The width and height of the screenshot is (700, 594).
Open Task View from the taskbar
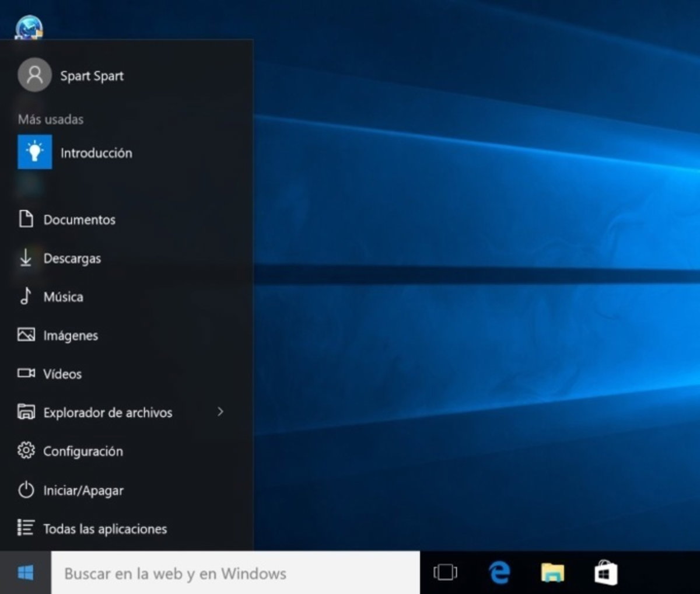[x=445, y=574]
